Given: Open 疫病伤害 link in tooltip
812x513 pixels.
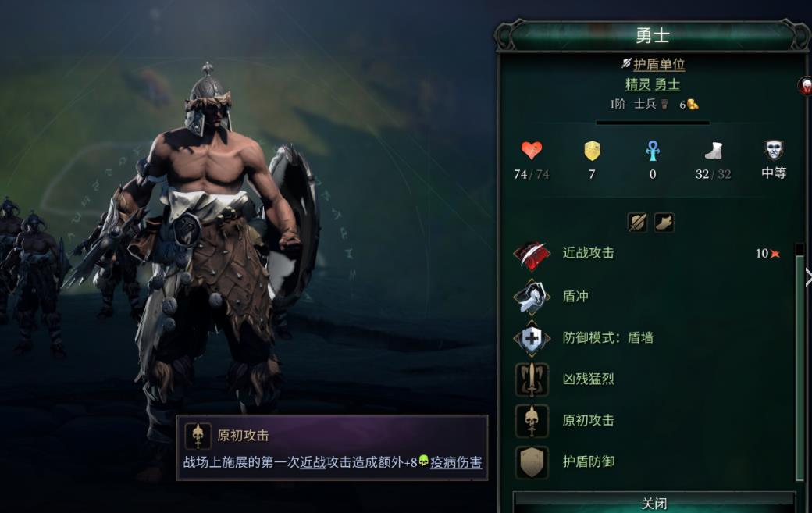Looking at the screenshot, I should coord(456,462).
